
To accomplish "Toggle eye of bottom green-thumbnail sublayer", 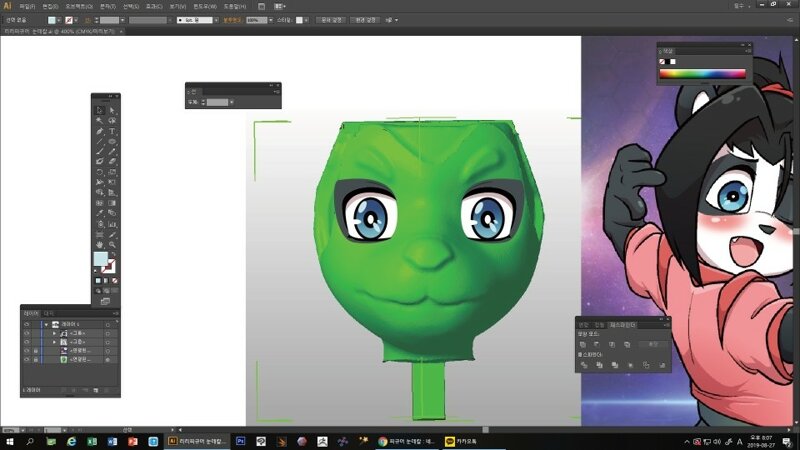I will 27,360.
